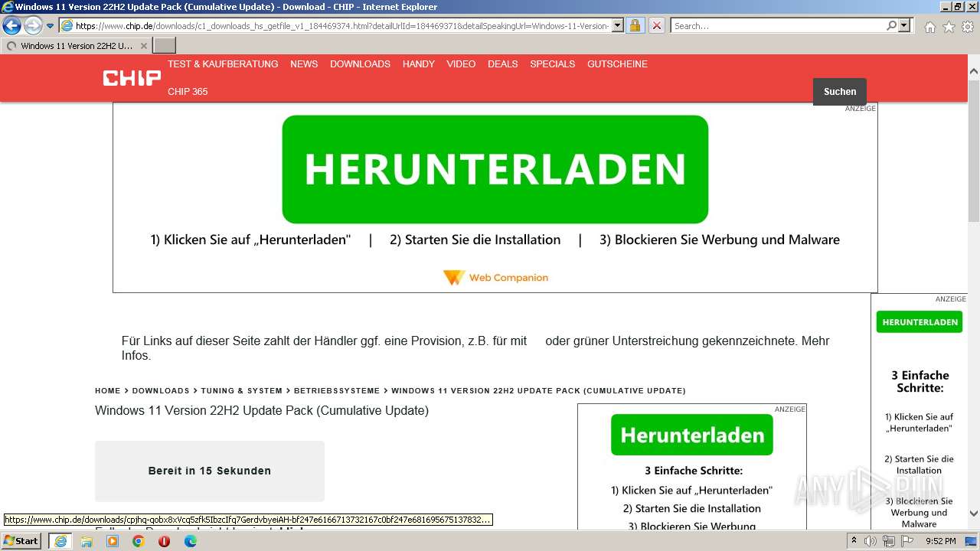
Task: Open the Action Center flag icon
Action: pos(907,541)
